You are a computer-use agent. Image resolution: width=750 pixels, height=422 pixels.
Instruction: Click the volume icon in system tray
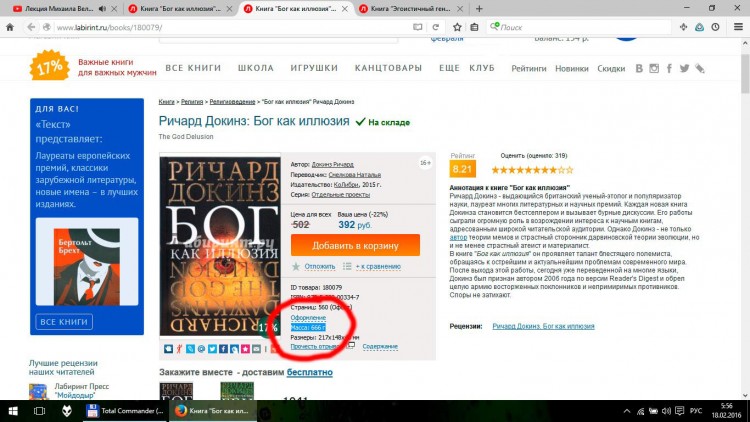(666, 411)
